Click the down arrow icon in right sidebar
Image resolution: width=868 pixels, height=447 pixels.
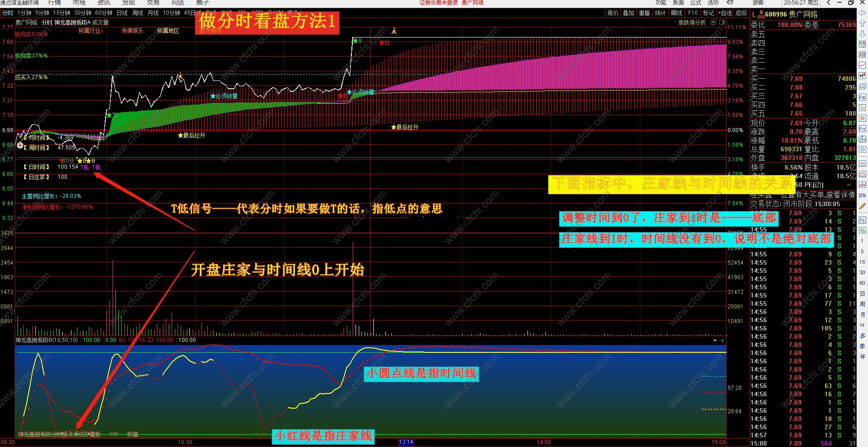tap(863, 34)
